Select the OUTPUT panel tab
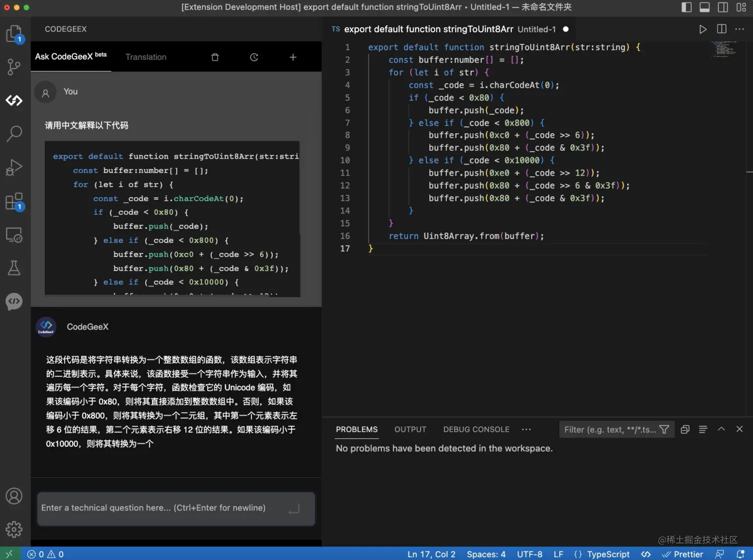The width and height of the screenshot is (753, 560). click(410, 429)
